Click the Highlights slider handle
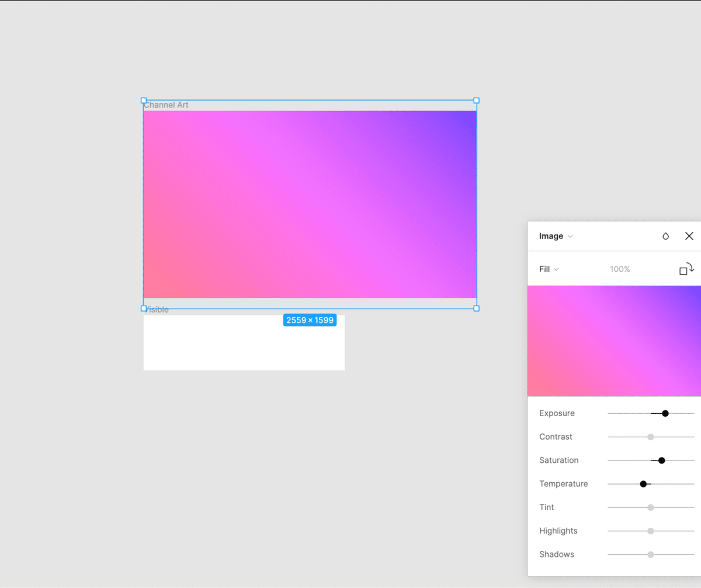 point(651,531)
